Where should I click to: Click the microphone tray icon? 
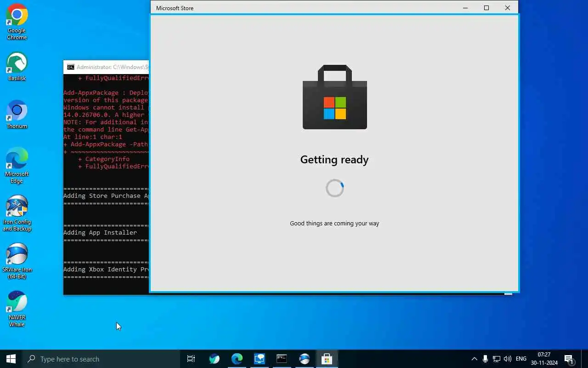click(485, 359)
